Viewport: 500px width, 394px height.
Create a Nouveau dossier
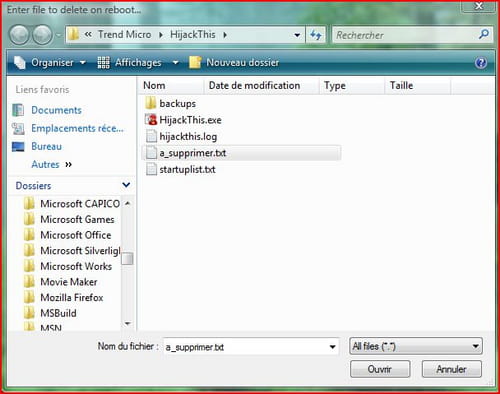(x=234, y=62)
